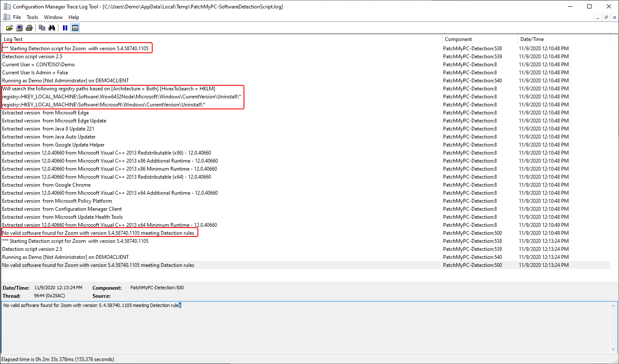Screen dimensions: 619x364
Task: Sort by the Component column header
Action: point(479,39)
